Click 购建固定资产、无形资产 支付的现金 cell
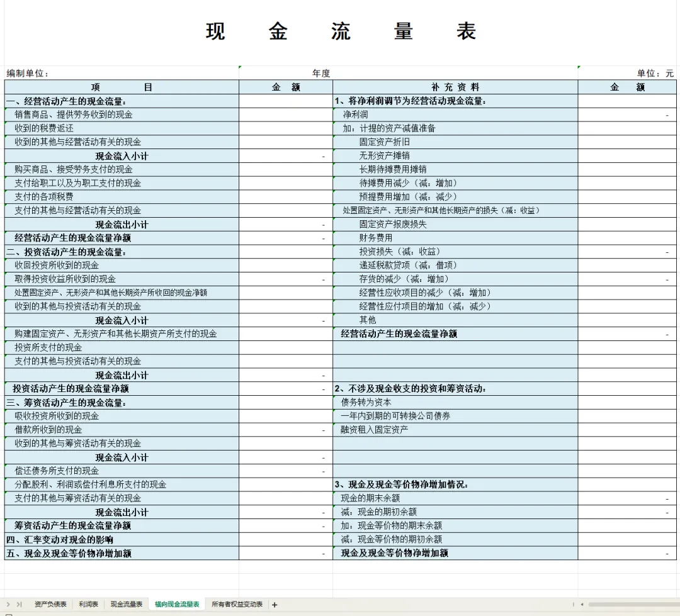This screenshot has width=680, height=616. [122, 333]
